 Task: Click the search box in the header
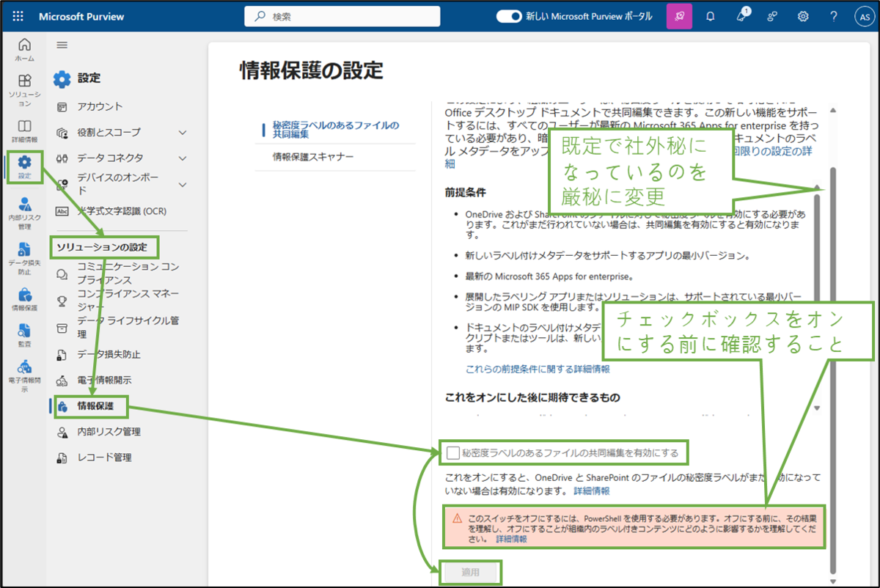342,16
